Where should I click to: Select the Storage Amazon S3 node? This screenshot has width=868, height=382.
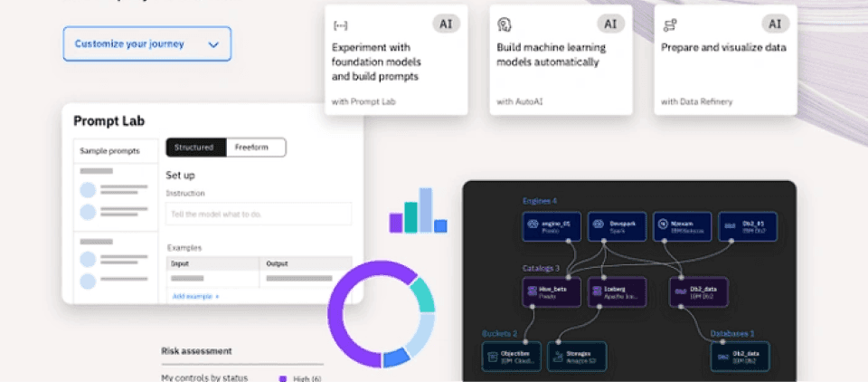pos(577,357)
